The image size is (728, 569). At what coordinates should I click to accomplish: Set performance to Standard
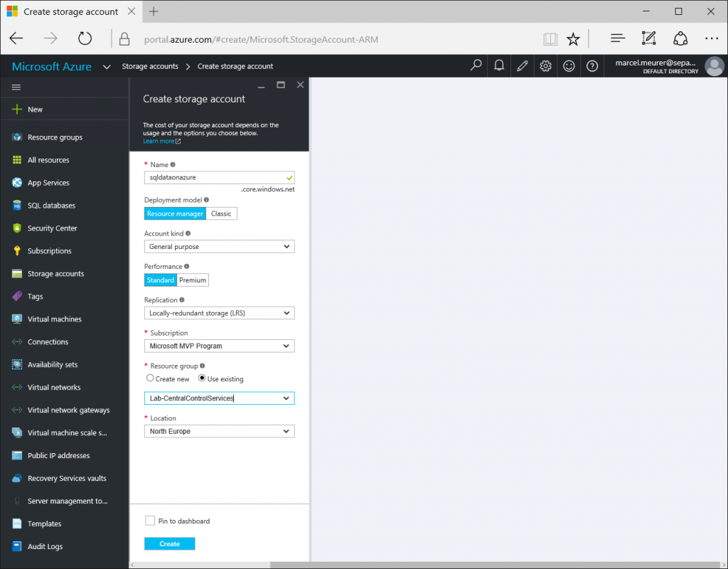pos(160,280)
